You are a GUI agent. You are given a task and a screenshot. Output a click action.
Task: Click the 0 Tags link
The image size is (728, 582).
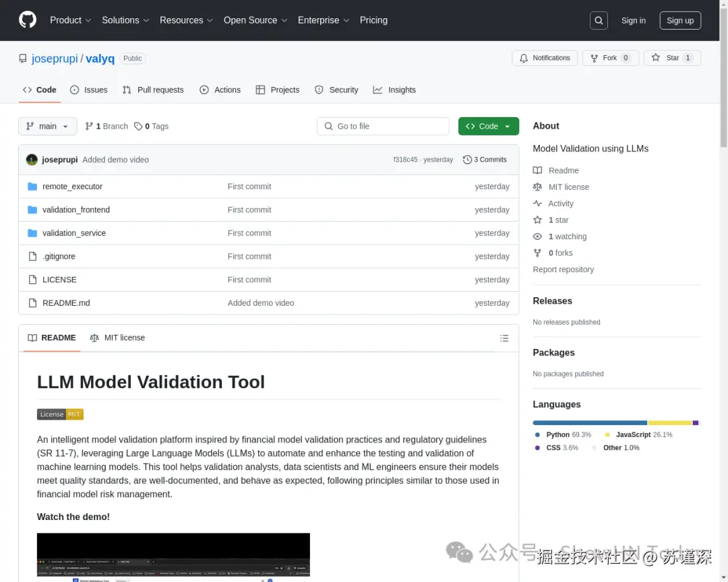152,126
